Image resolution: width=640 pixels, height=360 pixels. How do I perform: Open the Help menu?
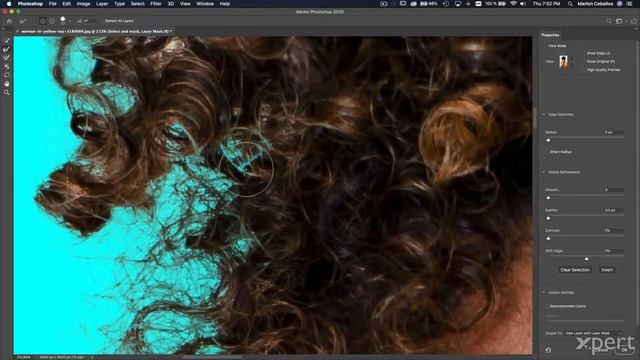pyautogui.click(x=225, y=4)
